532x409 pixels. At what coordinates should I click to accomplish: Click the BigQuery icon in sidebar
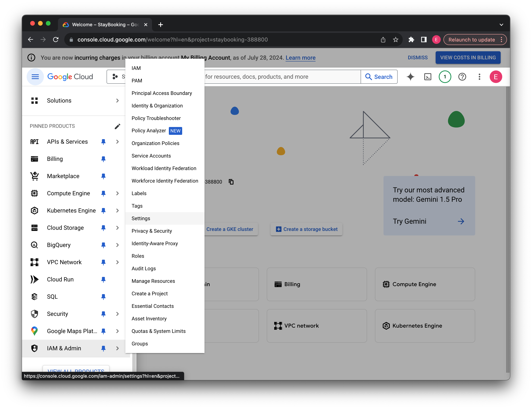[34, 245]
